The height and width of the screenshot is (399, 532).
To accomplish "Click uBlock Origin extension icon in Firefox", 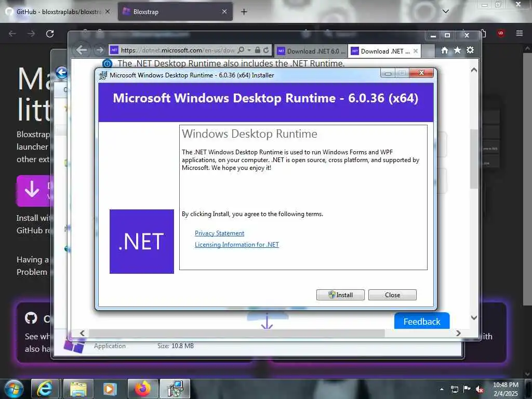I will click(501, 33).
